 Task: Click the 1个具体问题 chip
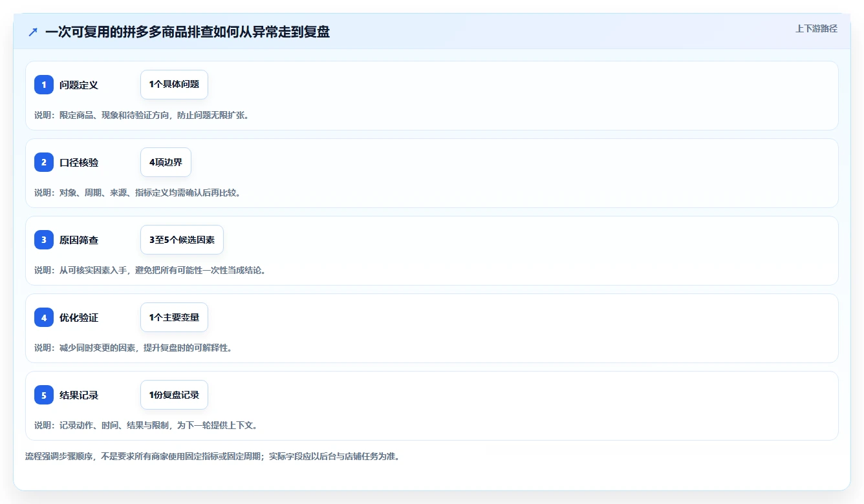pyautogui.click(x=174, y=85)
